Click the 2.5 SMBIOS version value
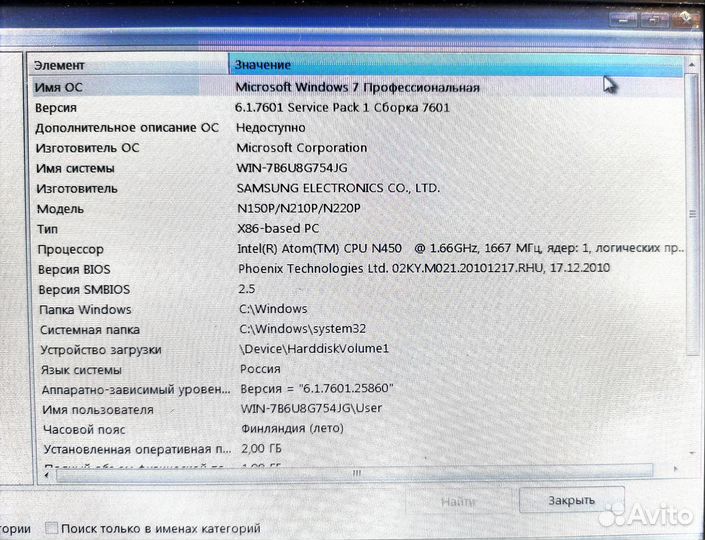Viewport: 705px width, 540px height. pyautogui.click(x=247, y=289)
